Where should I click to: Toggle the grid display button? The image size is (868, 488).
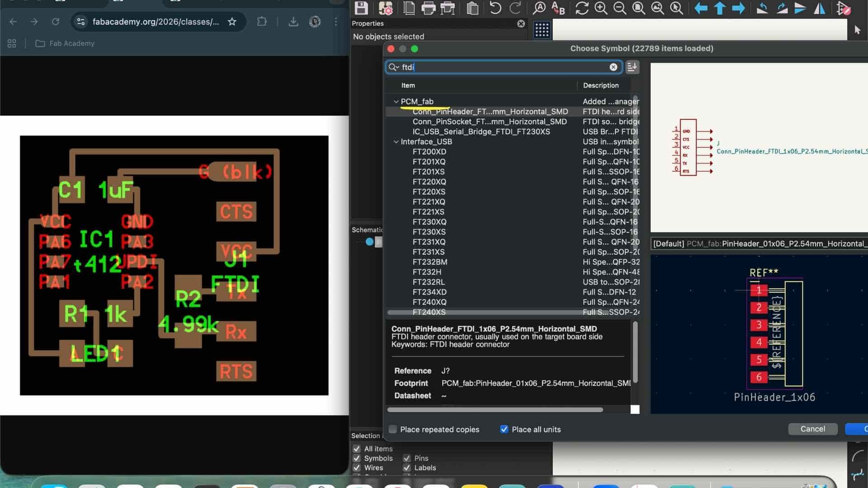(x=541, y=30)
